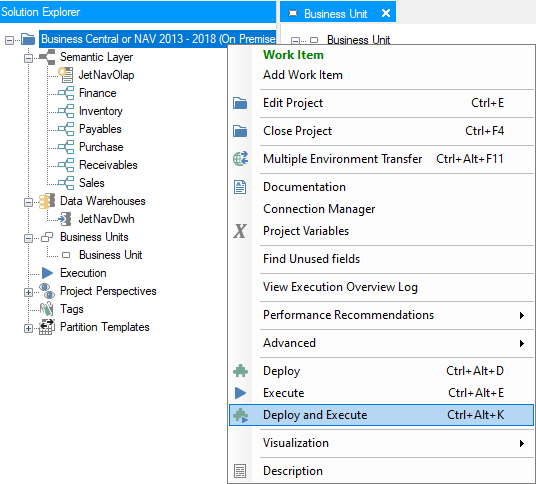Image resolution: width=536 pixels, height=484 pixels.
Task: Click the Execution play icon in tree
Action: 48,273
